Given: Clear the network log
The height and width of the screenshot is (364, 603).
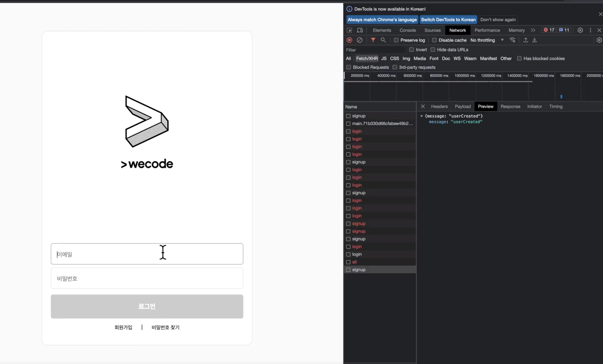Looking at the screenshot, I should 360,40.
